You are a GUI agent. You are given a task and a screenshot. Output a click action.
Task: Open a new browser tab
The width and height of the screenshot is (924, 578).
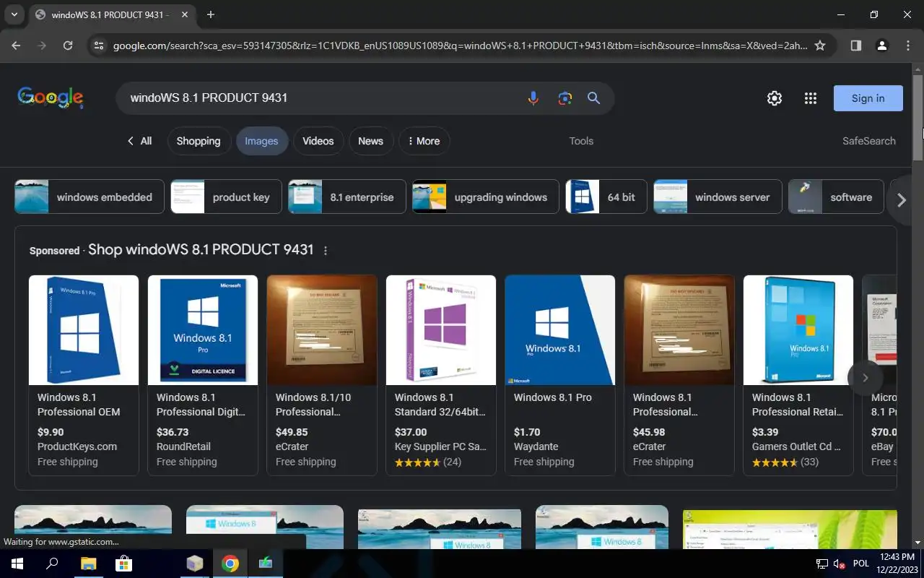(211, 14)
